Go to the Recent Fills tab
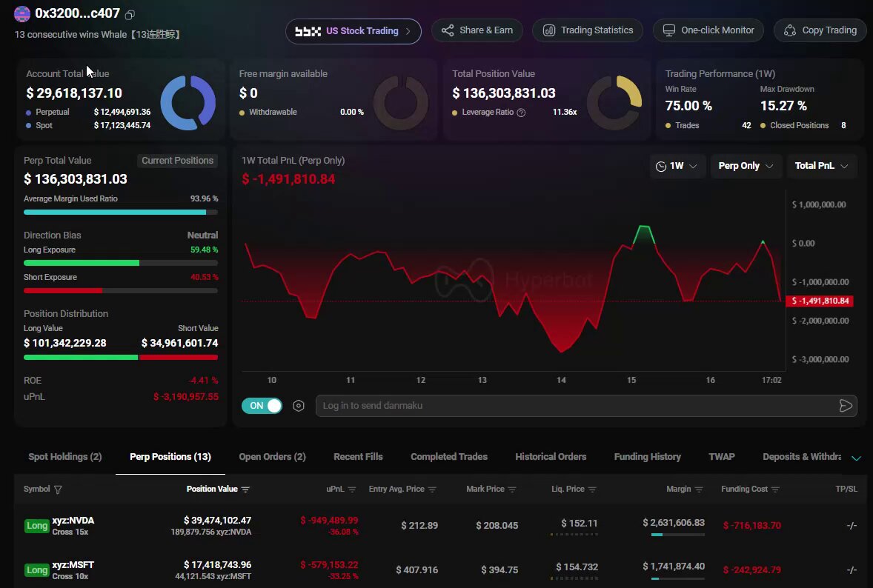 click(x=358, y=457)
